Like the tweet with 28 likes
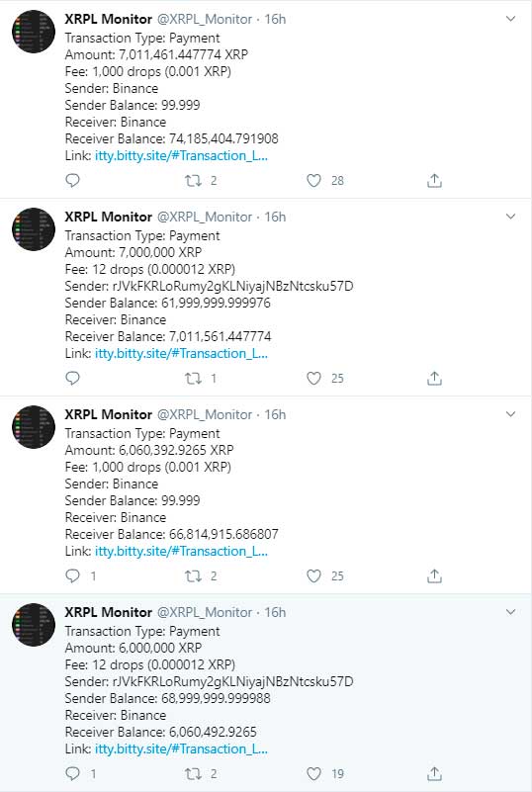Viewport: 532px width, 792px height. [313, 180]
